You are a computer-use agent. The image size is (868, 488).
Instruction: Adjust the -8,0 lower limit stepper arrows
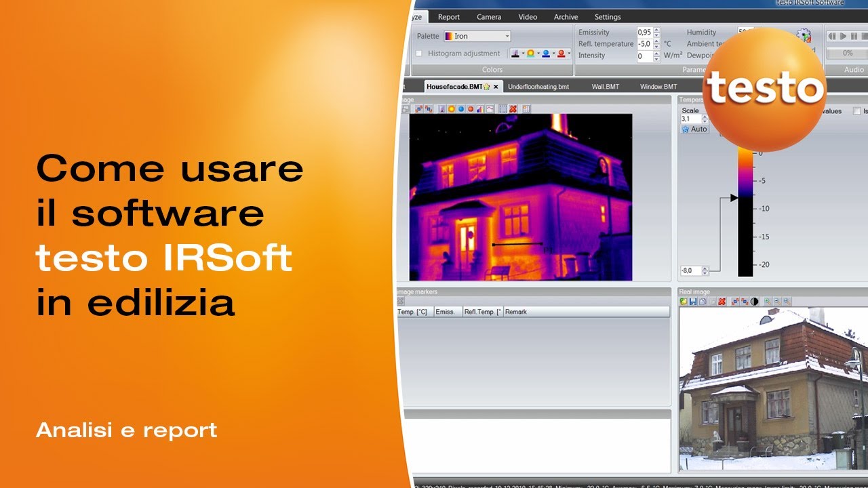705,270
